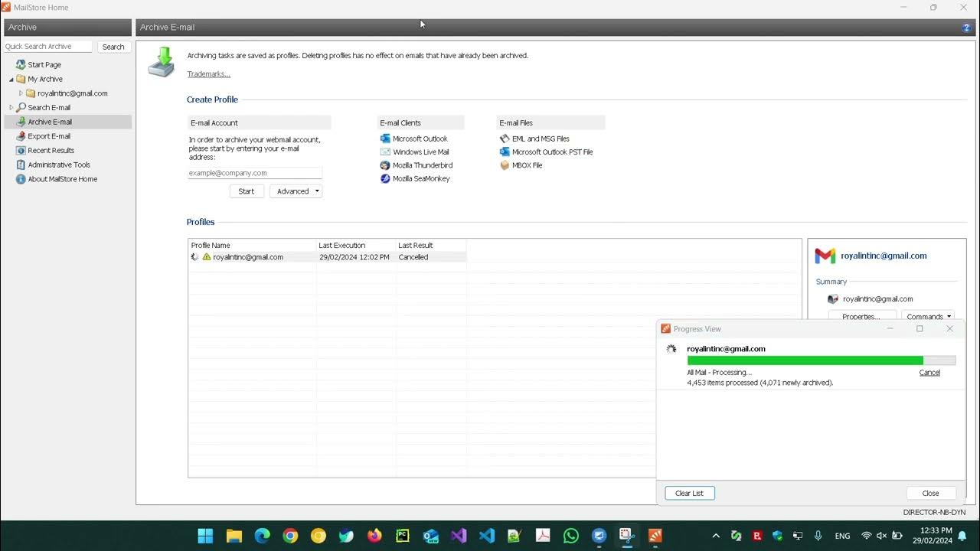980x551 pixels.
Task: Open WhatsApp from the taskbar
Action: pyautogui.click(x=571, y=536)
